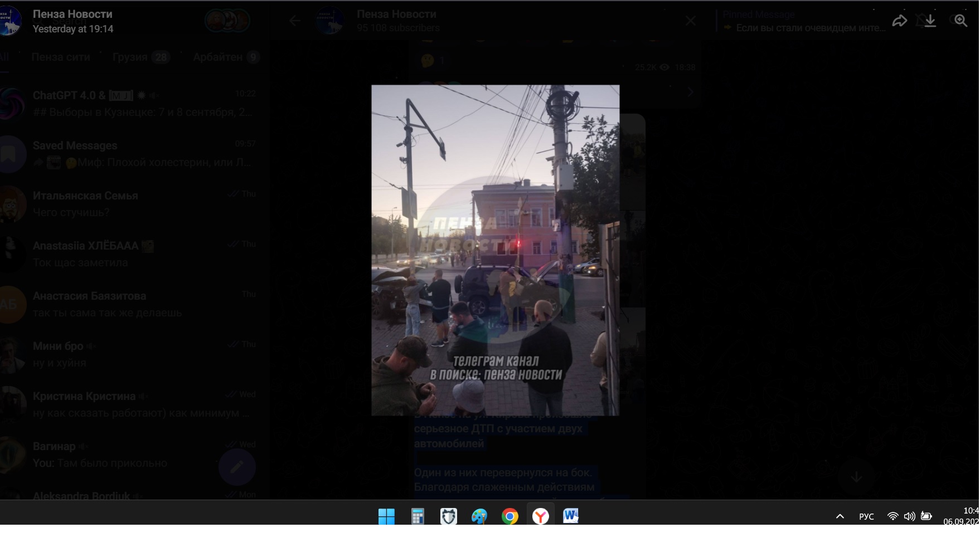Screen dimensions: 980x552
Task: Click the zoom magnifier icon in viewer
Action: click(960, 21)
